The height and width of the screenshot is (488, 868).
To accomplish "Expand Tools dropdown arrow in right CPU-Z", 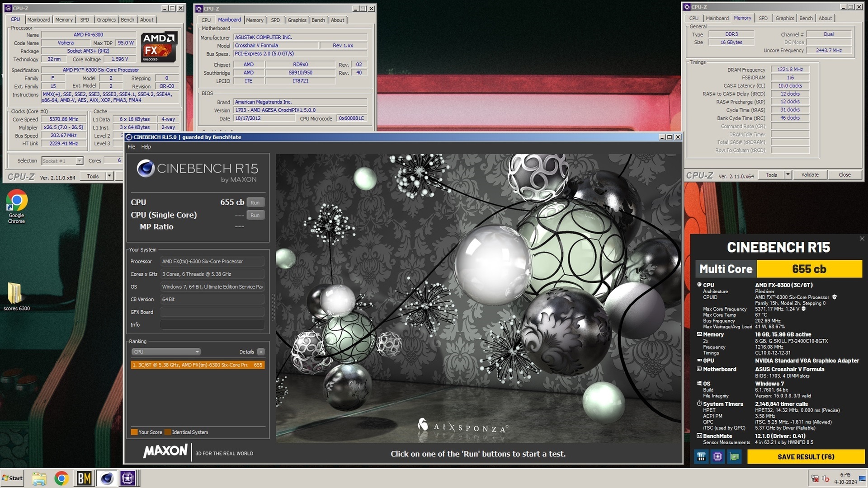I will pos(788,175).
